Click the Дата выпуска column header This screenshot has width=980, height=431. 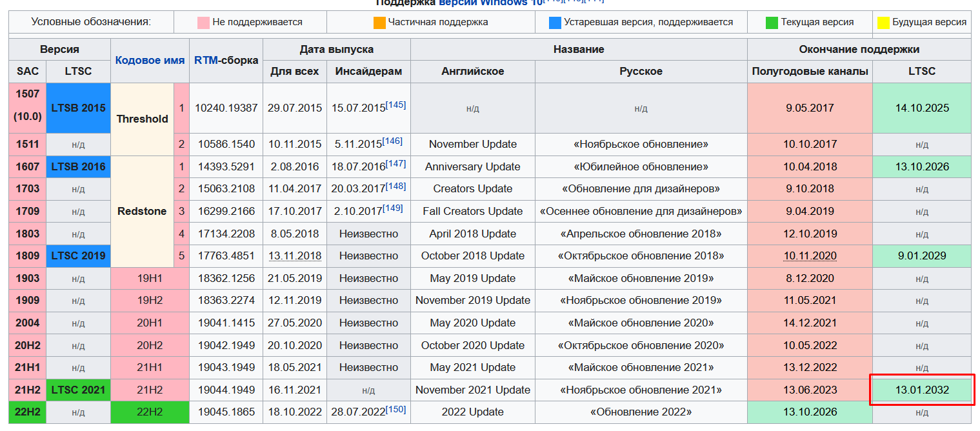point(337,49)
